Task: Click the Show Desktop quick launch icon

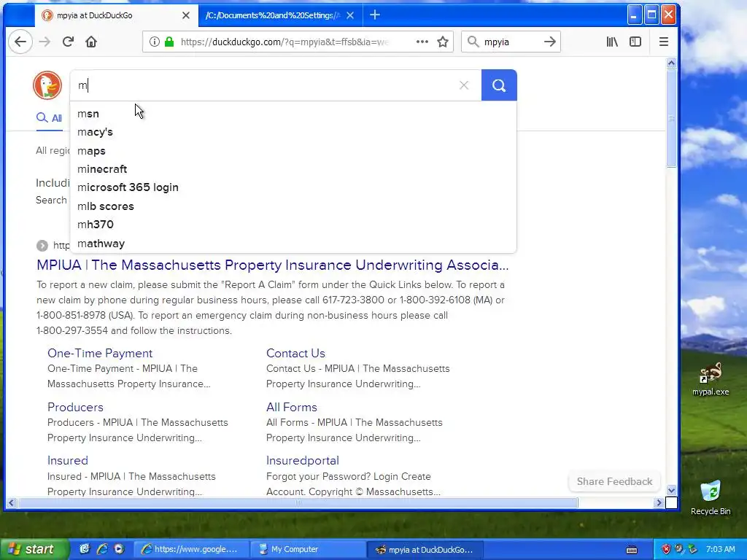Action: 85,549
